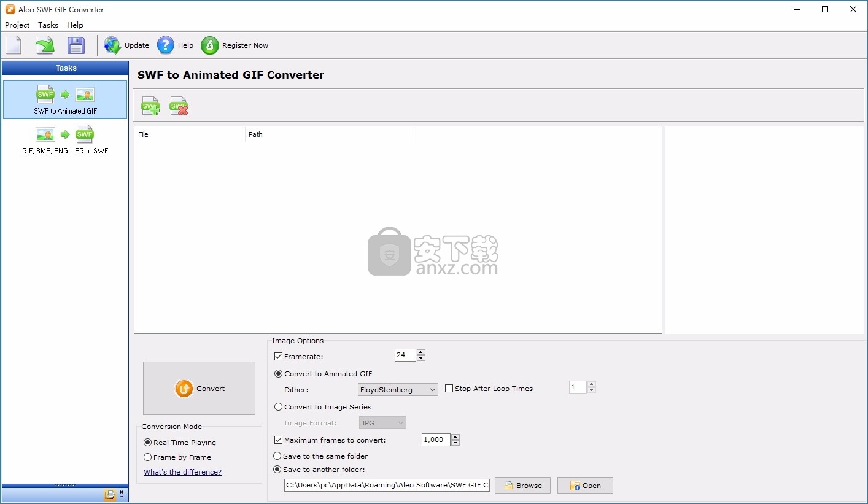Click the framerate value field showing 24
Screen dimensions: 868x504
point(405,355)
